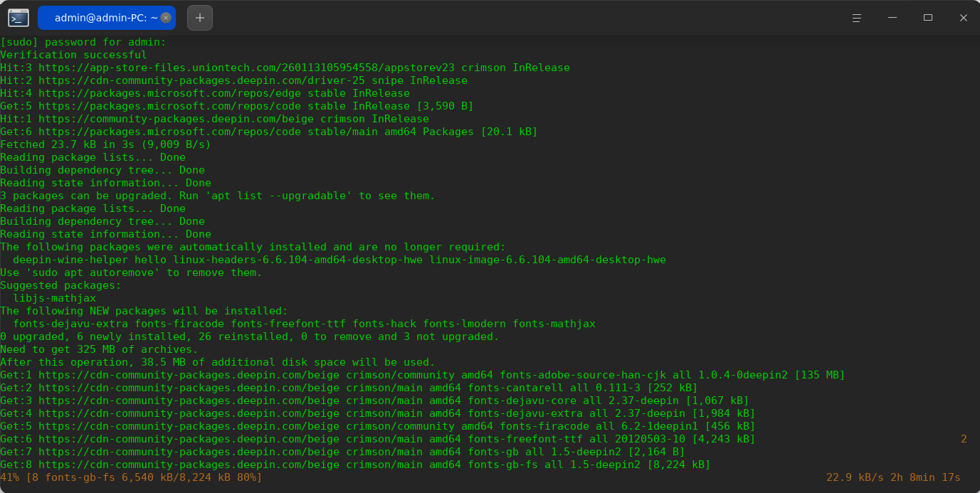The width and height of the screenshot is (980, 493).
Task: Select the admin@admin-PC: ~ tab
Action: pos(107,18)
